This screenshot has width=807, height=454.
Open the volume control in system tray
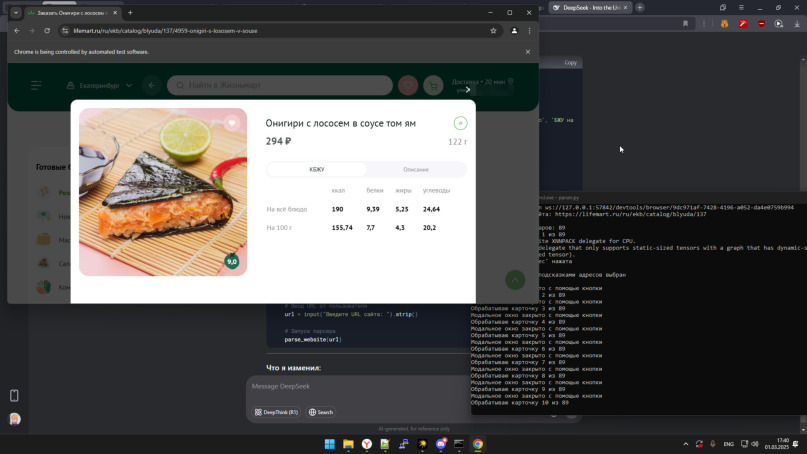tap(755, 444)
